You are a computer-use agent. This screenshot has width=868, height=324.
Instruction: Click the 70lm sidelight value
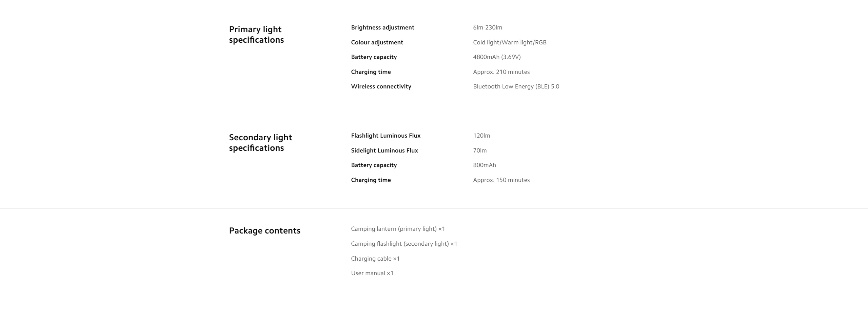[x=479, y=150]
